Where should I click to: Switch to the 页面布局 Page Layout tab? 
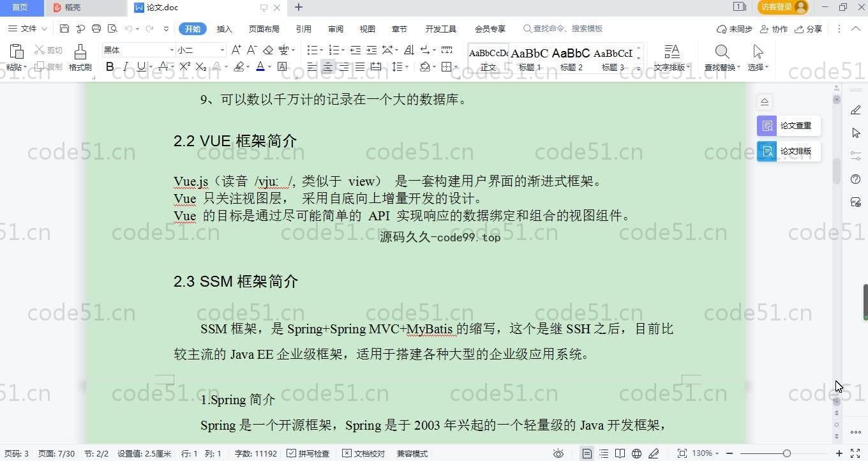(x=264, y=29)
